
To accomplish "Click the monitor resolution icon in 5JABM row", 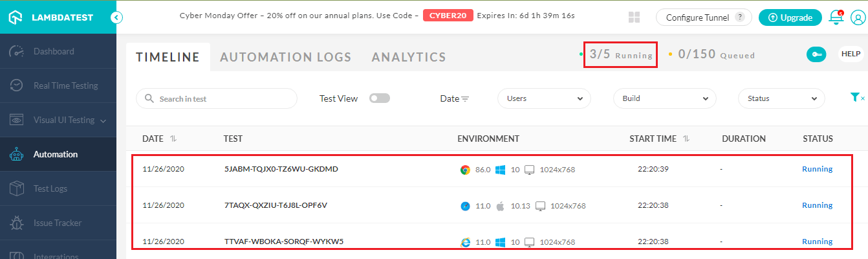I will point(529,170).
